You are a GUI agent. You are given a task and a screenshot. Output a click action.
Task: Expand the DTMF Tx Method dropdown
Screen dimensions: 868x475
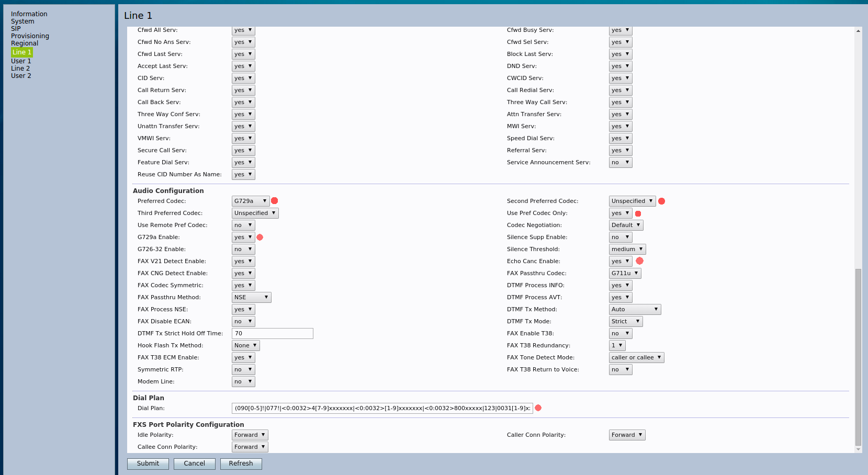pyautogui.click(x=635, y=310)
